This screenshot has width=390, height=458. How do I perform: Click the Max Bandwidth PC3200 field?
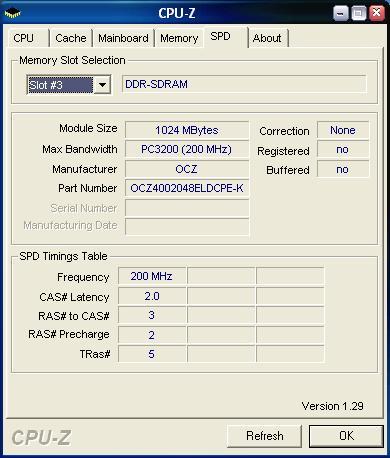click(187, 149)
